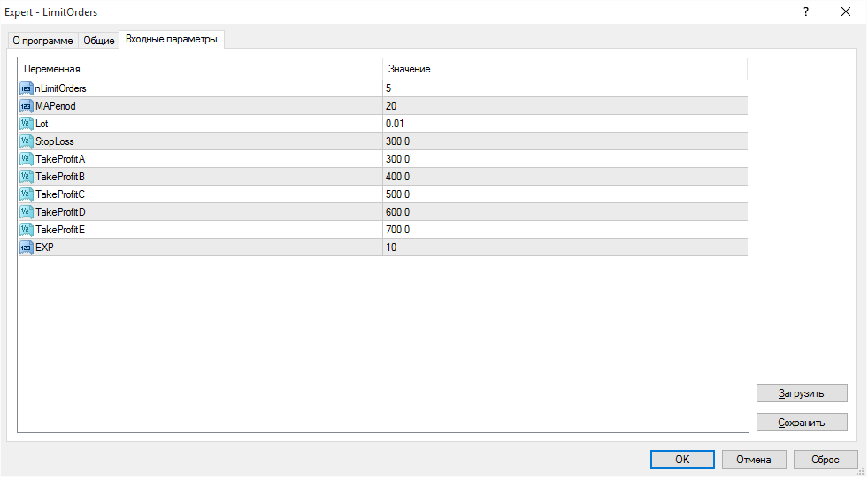
Task: Select the TakeProfitB value 400.0
Action: [x=397, y=177]
